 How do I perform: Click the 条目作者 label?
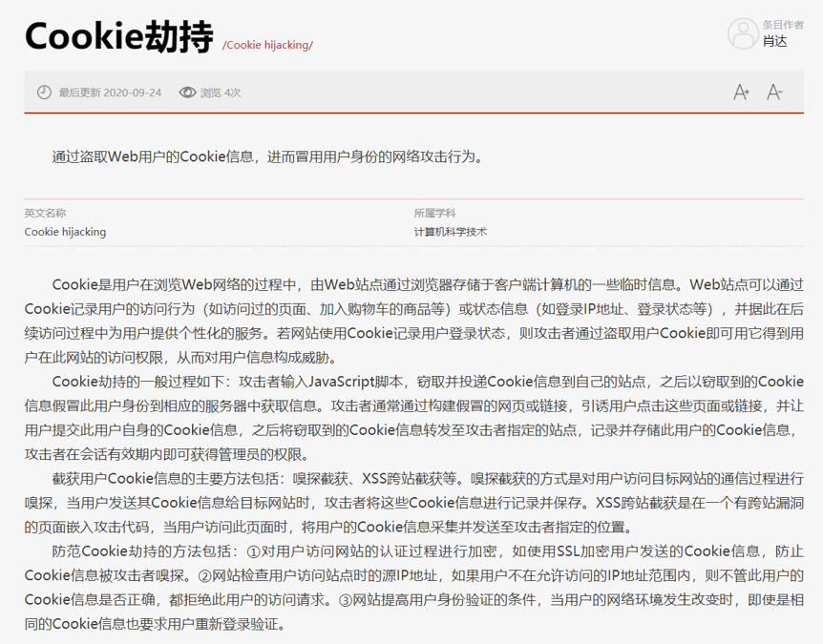[x=783, y=25]
